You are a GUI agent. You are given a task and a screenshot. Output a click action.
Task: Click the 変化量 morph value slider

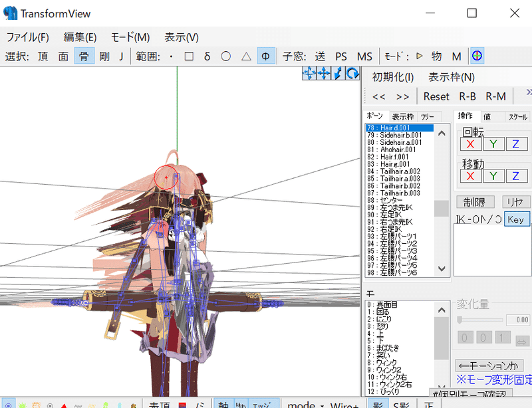click(x=480, y=319)
